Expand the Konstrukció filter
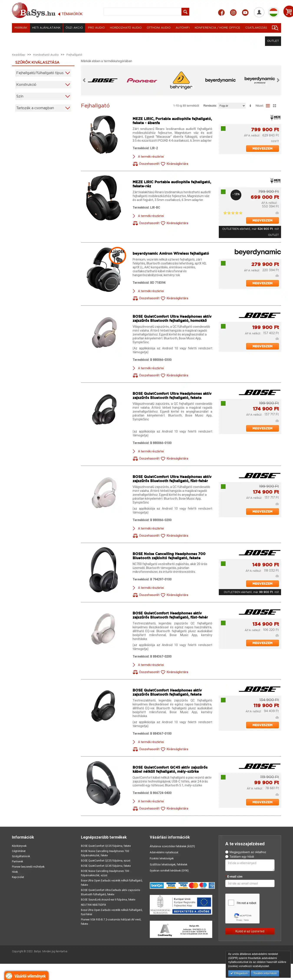 pyautogui.click(x=43, y=84)
